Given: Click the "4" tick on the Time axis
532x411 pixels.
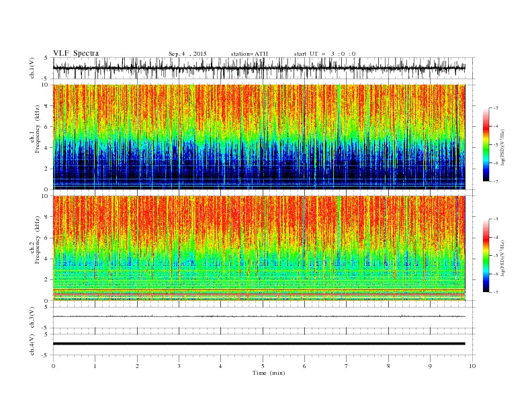Looking at the screenshot, I should click(x=220, y=366).
